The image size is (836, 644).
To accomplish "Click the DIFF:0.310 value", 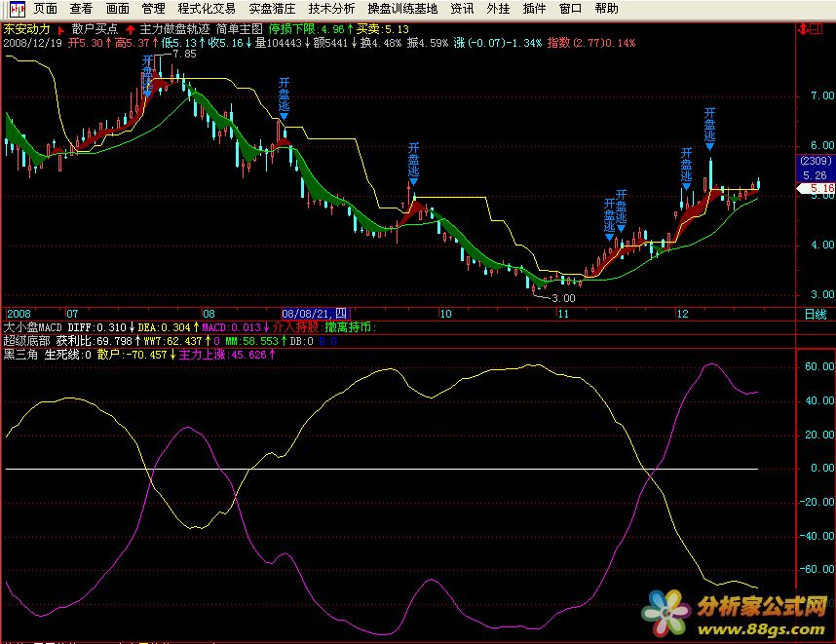I will coord(97,327).
